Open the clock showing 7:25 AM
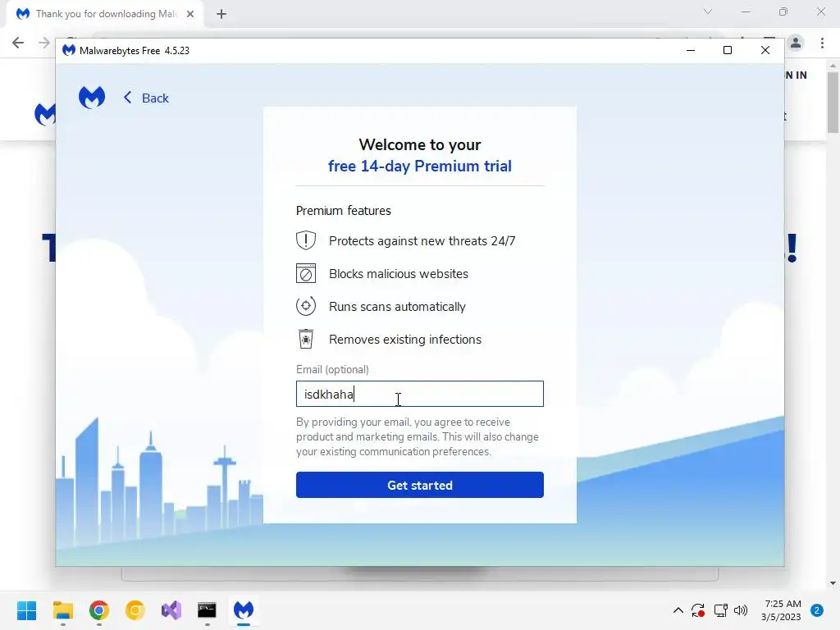This screenshot has width=840, height=630. [782, 610]
